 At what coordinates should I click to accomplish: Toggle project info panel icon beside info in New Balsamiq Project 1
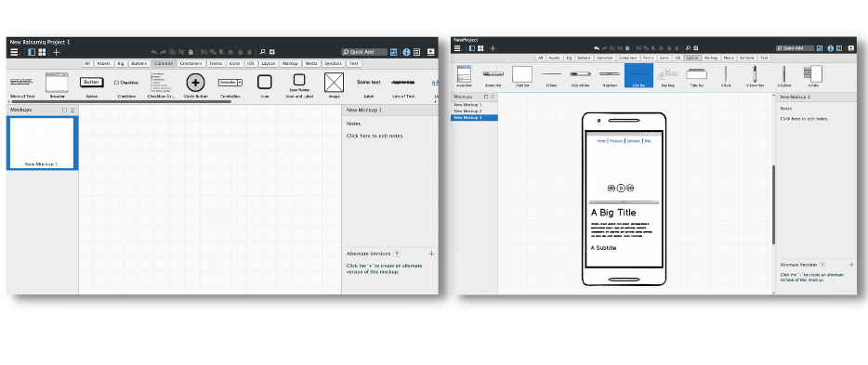[416, 52]
